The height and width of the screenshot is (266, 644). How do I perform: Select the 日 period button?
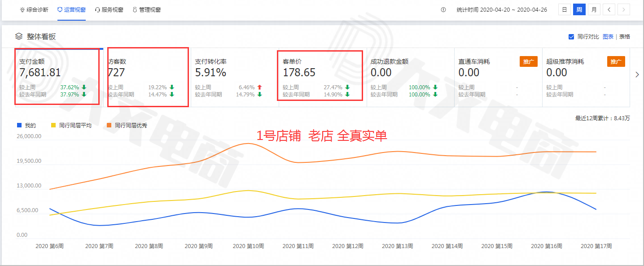[x=565, y=9]
